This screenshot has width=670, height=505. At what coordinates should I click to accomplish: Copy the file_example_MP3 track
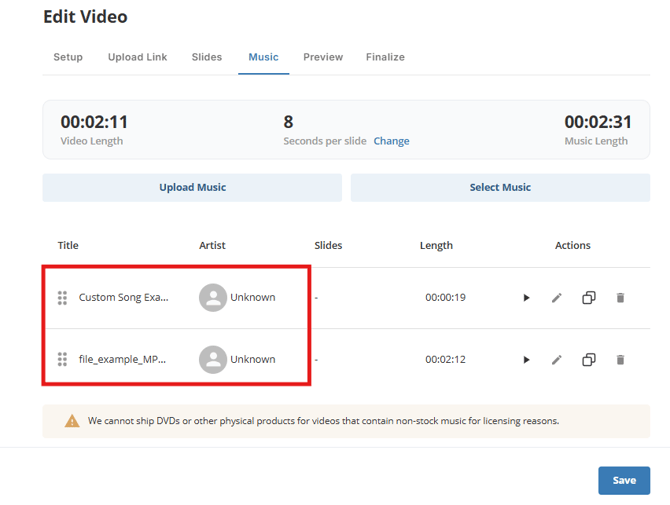click(x=589, y=360)
